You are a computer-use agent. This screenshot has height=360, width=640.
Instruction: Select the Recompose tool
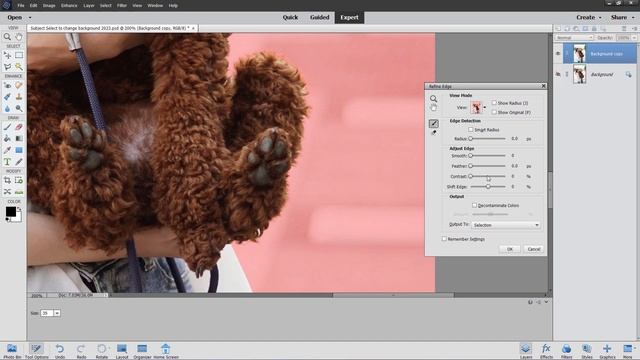pos(19,180)
